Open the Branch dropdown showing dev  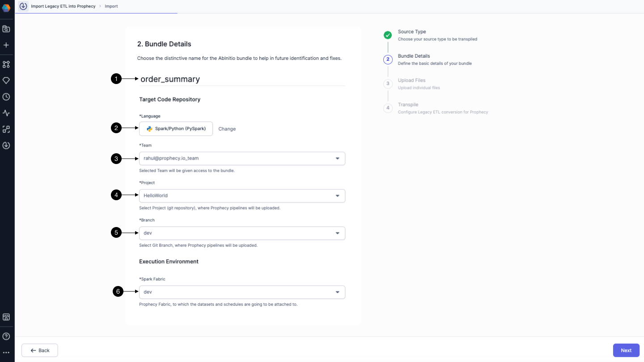click(x=242, y=233)
